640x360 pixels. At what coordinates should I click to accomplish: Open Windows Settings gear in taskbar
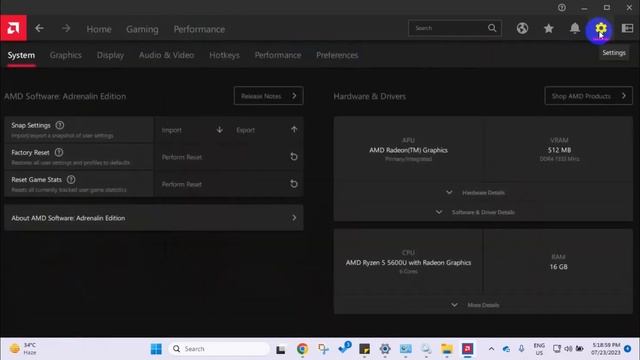click(x=385, y=349)
